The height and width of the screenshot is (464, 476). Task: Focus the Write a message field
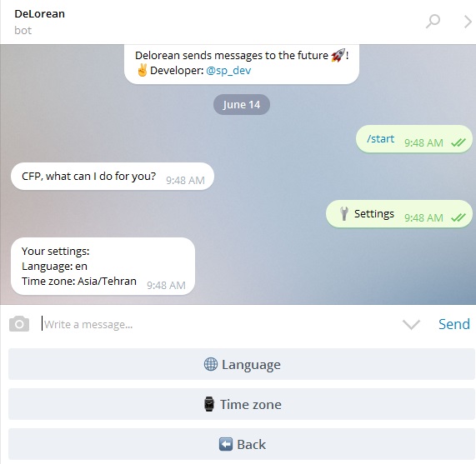tap(218, 324)
